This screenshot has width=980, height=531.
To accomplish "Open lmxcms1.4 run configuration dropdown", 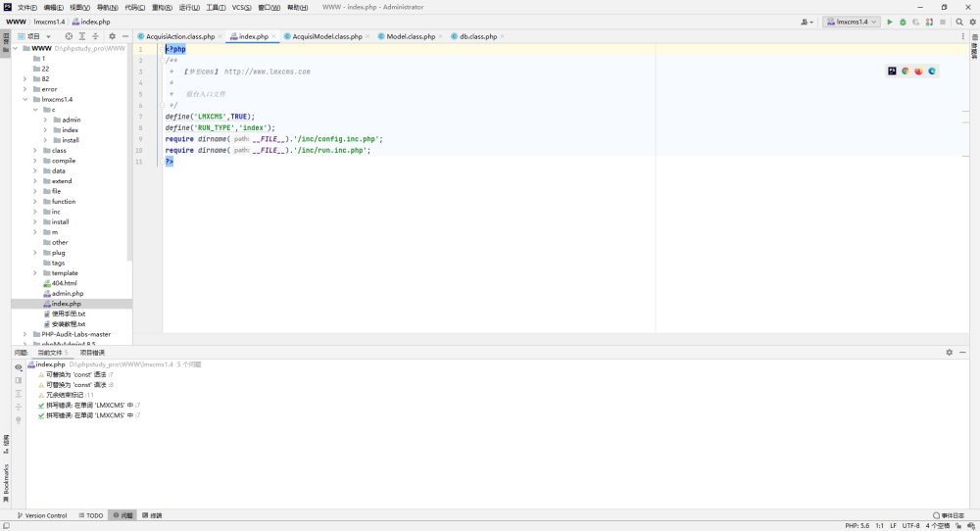I will [x=852, y=22].
